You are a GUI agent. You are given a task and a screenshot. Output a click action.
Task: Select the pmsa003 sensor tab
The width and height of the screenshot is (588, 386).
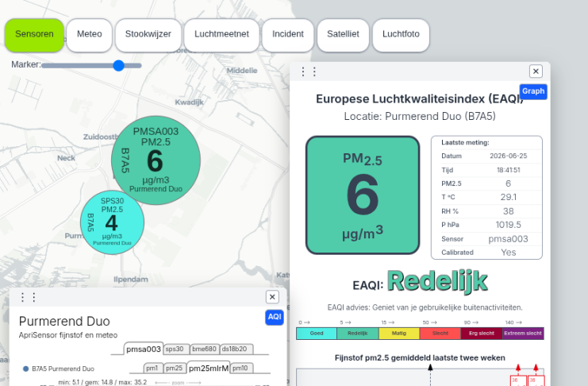pos(144,349)
